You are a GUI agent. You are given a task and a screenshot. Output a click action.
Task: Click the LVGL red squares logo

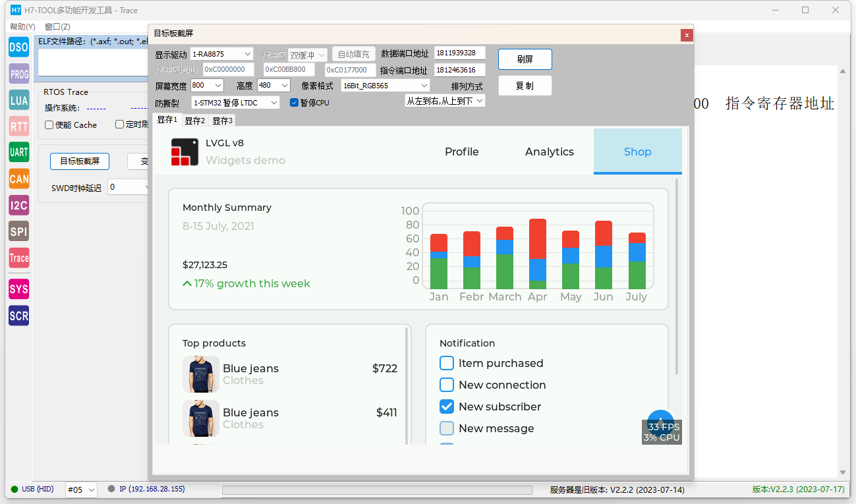coord(185,152)
